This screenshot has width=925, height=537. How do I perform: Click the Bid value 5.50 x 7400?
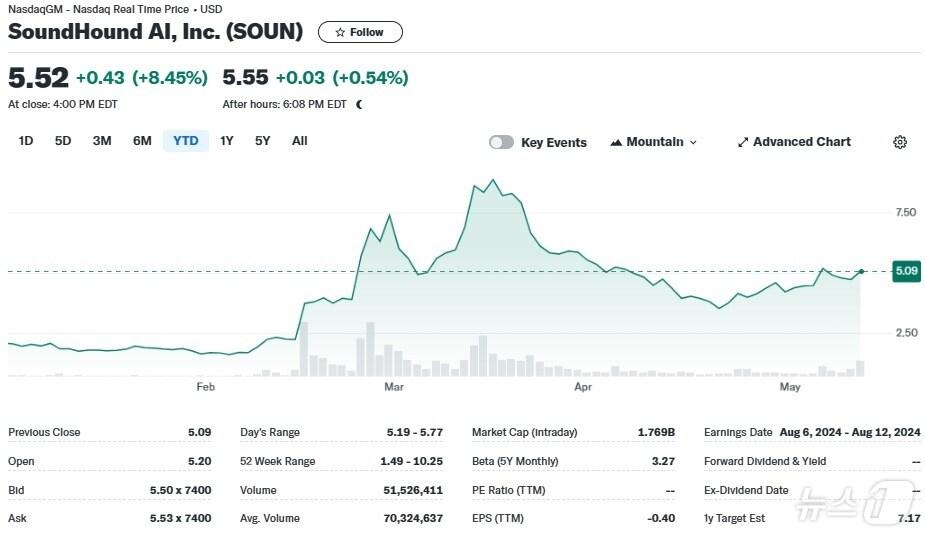tap(181, 490)
